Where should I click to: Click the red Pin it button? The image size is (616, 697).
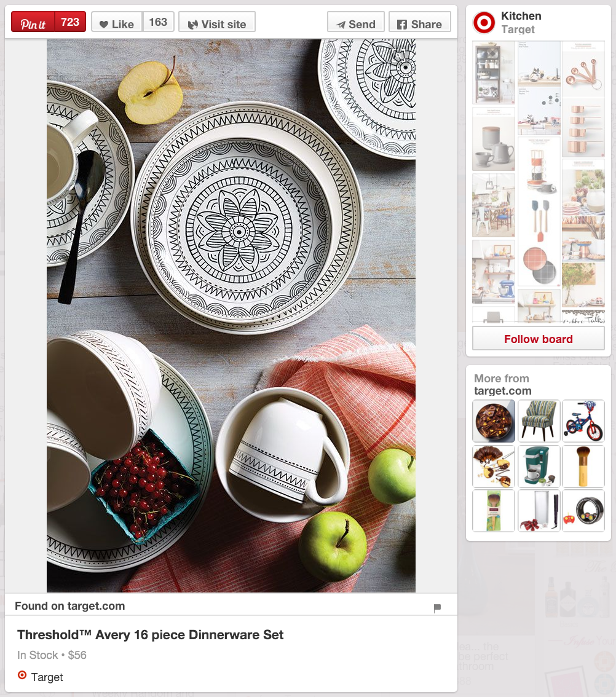click(33, 22)
